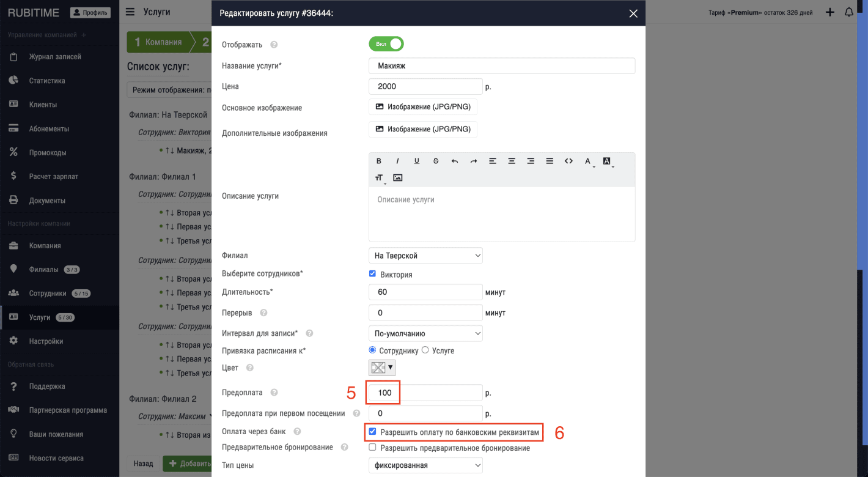Screen dimensions: 868x477
Task: Select the Bold icon in description editor
Action: [x=378, y=160]
